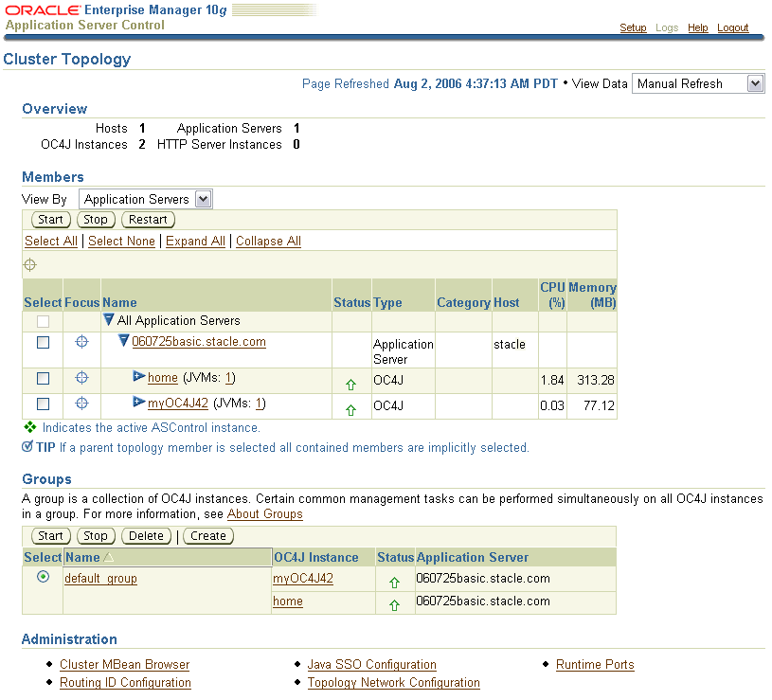Open Routing ID Configuration link
This screenshot has height=700, width=772.
pyautogui.click(x=126, y=683)
